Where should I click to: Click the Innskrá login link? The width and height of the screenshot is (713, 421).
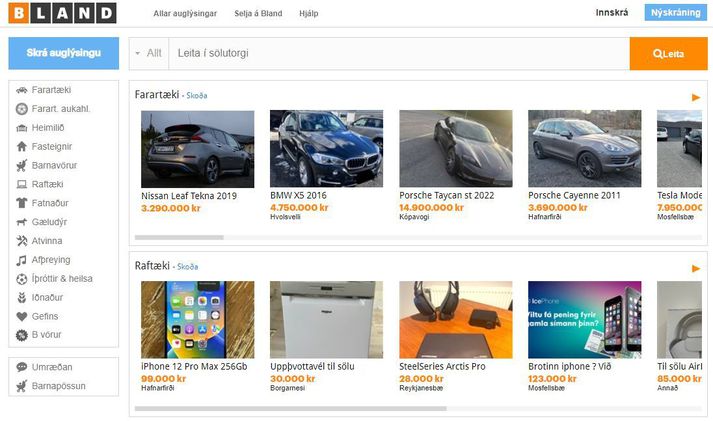click(612, 13)
